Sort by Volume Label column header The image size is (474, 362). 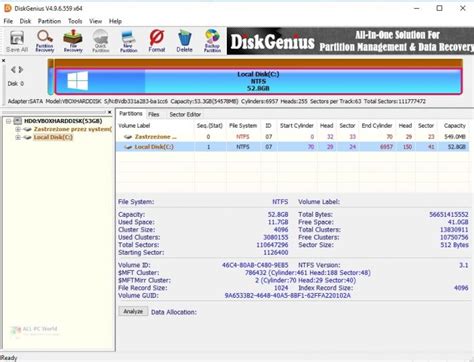point(155,126)
